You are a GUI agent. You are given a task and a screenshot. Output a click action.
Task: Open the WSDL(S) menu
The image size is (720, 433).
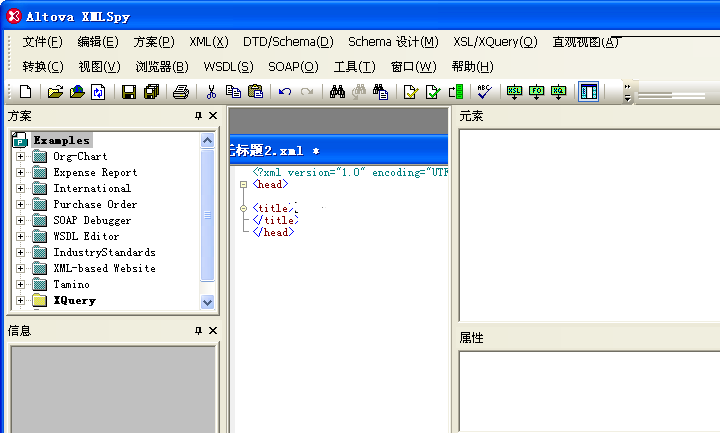pyautogui.click(x=228, y=67)
